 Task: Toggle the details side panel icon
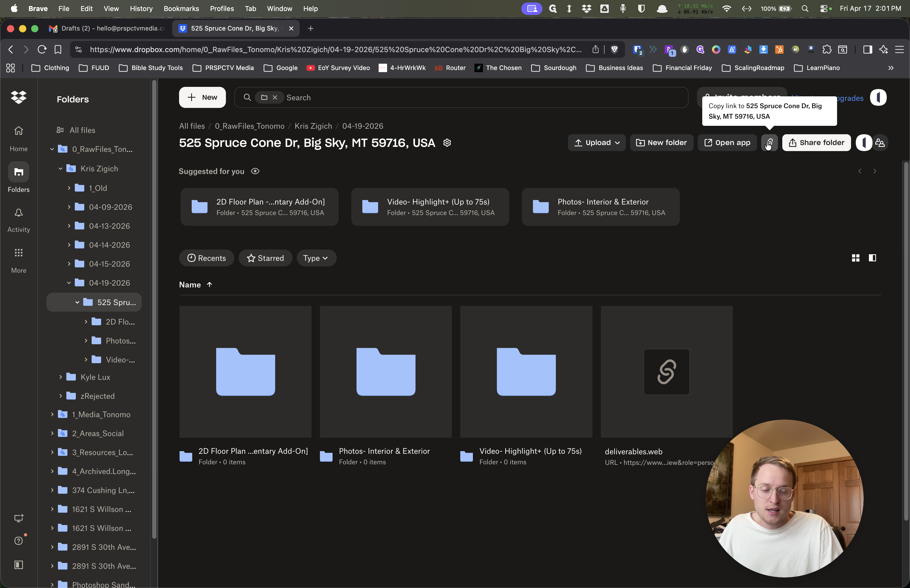click(x=872, y=258)
